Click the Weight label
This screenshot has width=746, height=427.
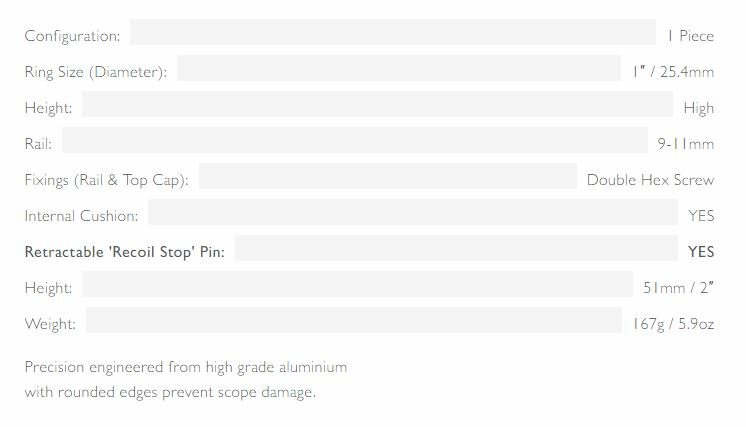(50, 324)
